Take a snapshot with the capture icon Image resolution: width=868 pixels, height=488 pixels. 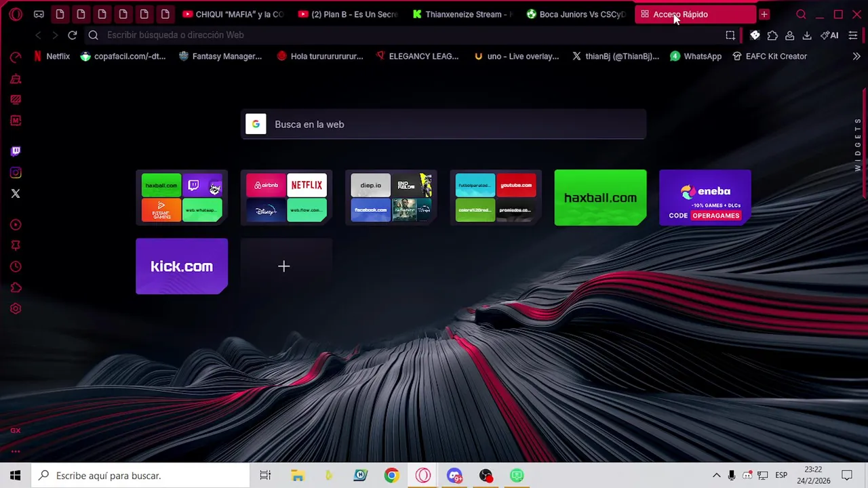[x=730, y=35]
